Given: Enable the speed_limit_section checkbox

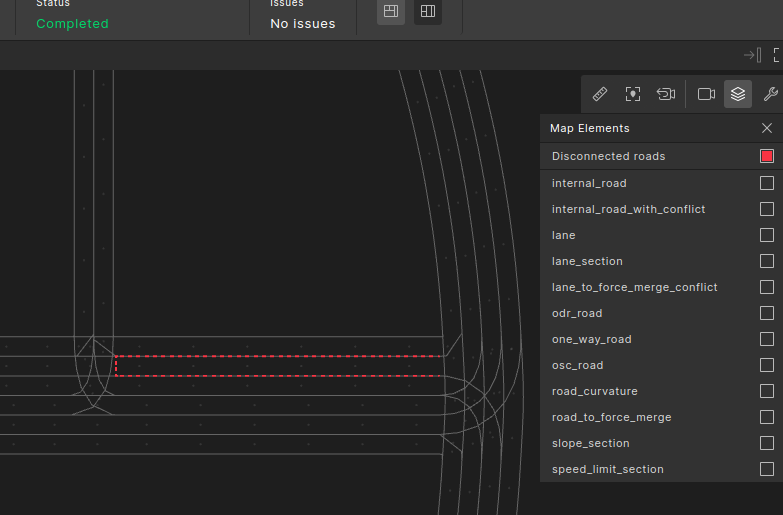Looking at the screenshot, I should 767,469.
